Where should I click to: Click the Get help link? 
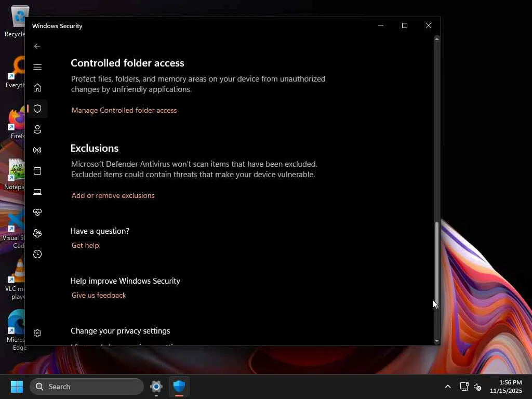(85, 245)
